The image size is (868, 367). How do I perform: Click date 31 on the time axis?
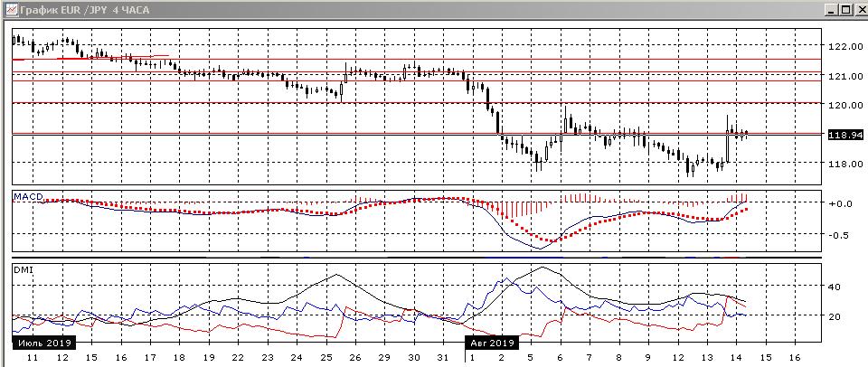coord(442,359)
